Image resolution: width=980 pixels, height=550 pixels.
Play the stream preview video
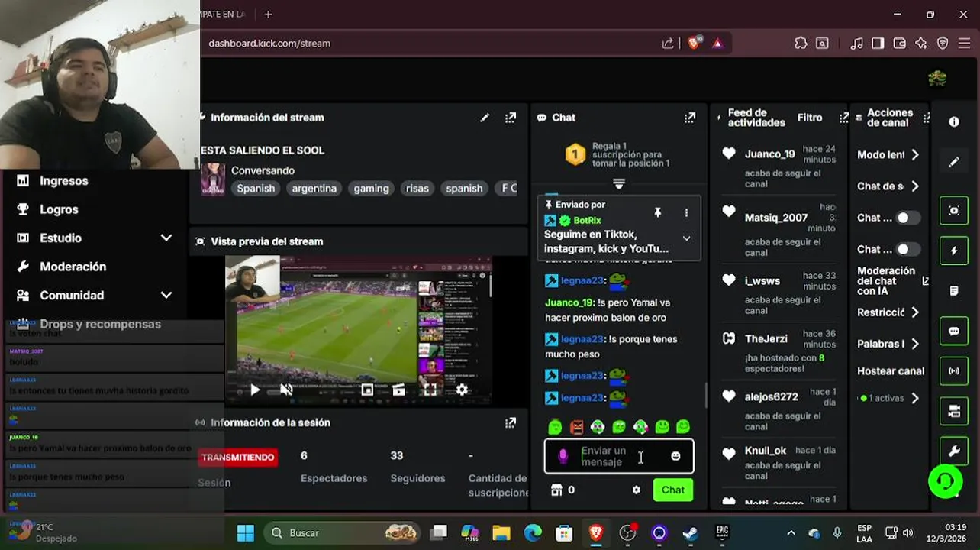tap(255, 390)
